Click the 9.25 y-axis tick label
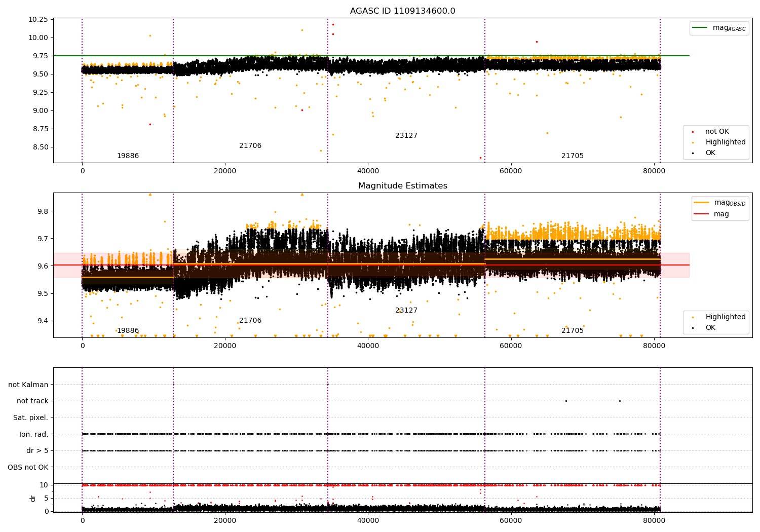Screen dimensions: 760x532 40,92
